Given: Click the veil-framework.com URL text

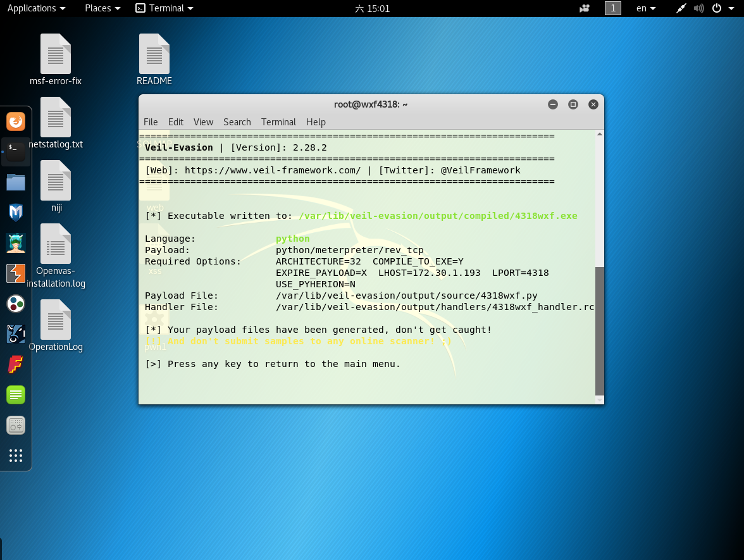Looking at the screenshot, I should click(x=273, y=170).
